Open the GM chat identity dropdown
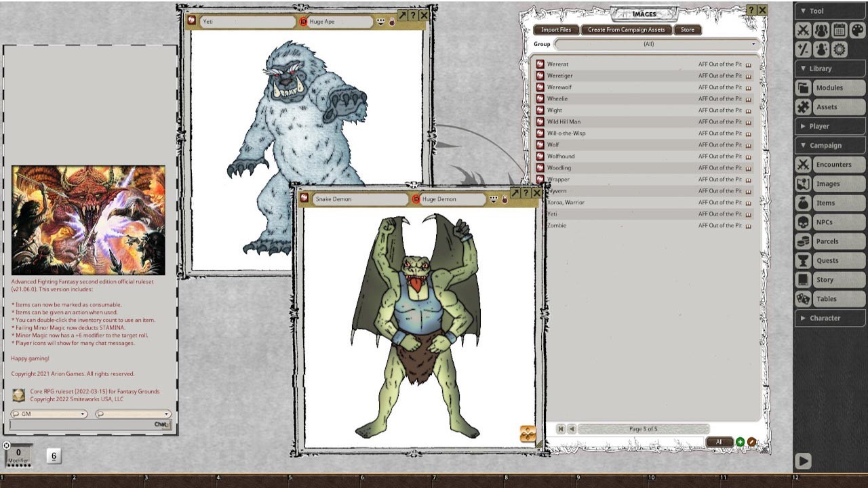Viewport: 868px width, 488px height. [x=47, y=413]
